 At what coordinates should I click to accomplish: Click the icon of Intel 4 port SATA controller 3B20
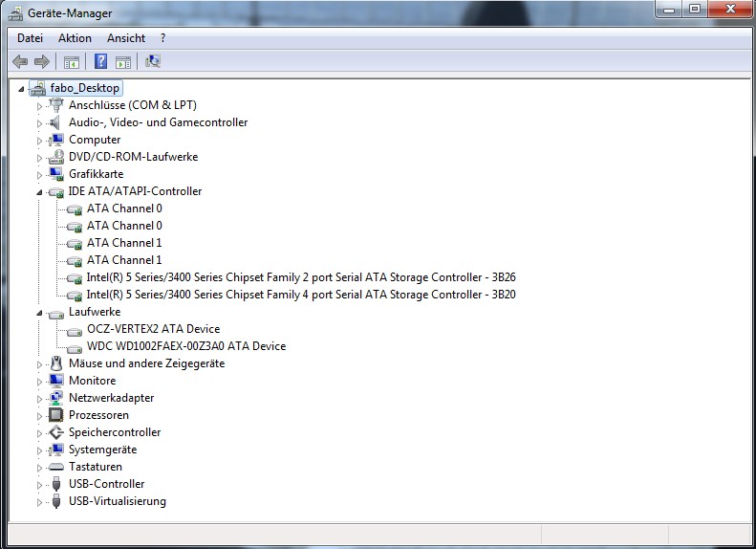click(75, 296)
